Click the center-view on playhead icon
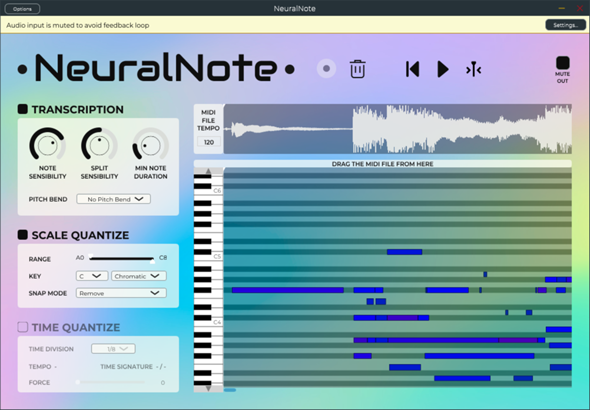Image resolution: width=590 pixels, height=410 pixels. click(473, 69)
